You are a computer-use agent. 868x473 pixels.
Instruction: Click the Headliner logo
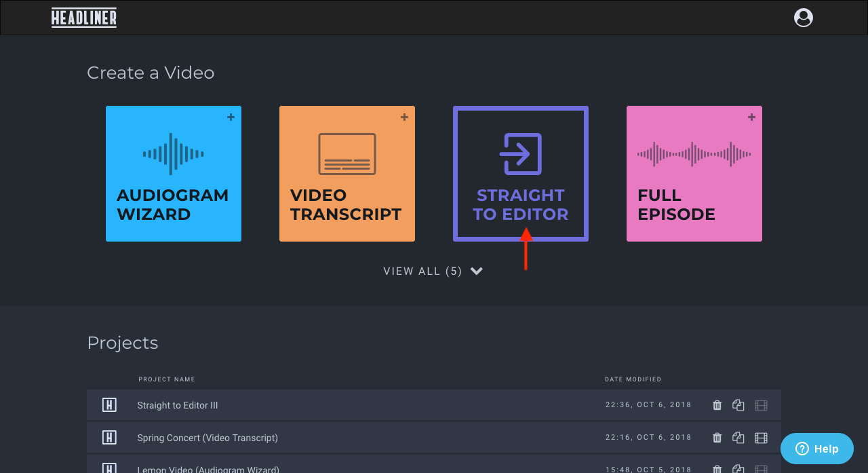coord(83,18)
